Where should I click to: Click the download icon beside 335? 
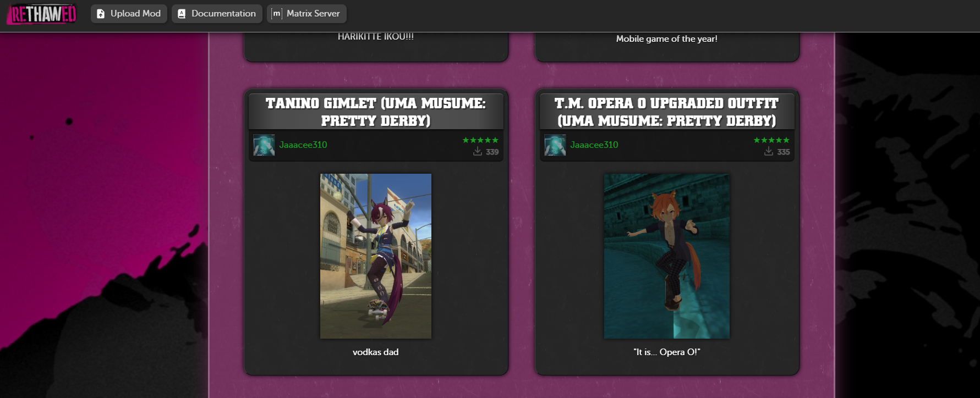[x=769, y=151]
